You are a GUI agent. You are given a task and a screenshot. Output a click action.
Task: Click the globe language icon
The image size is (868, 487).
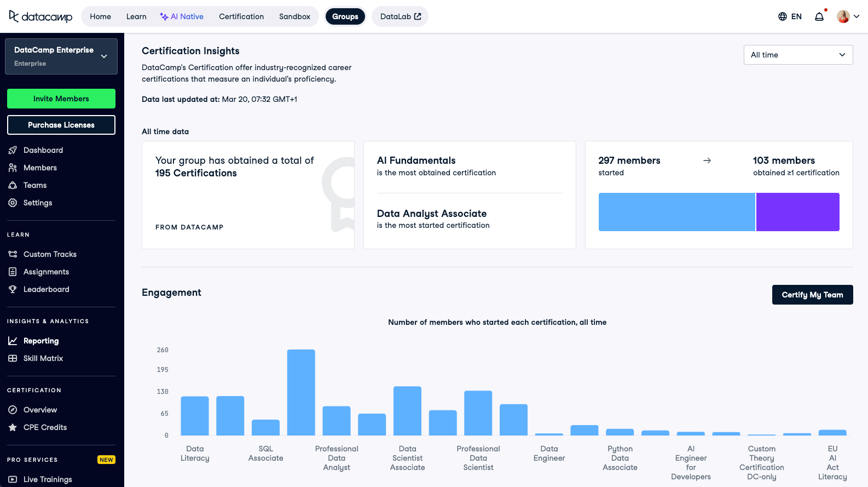(783, 16)
